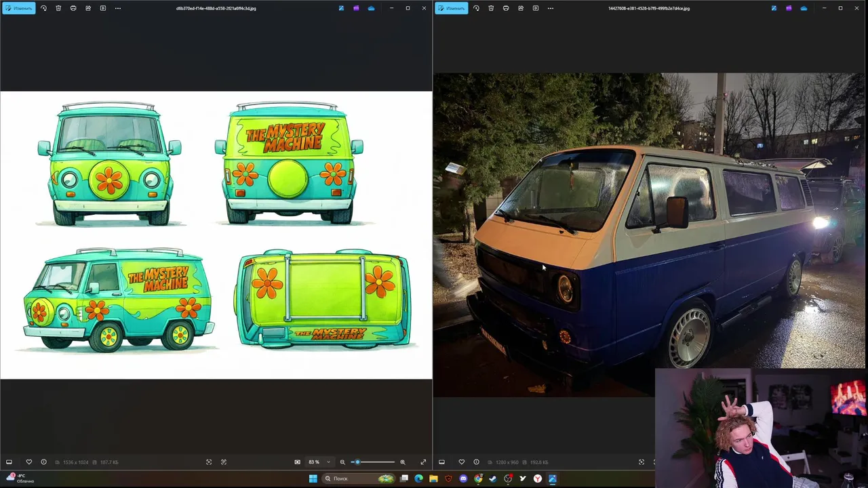The width and height of the screenshot is (868, 488).
Task: Adjust zoom slider in left window
Action: click(x=373, y=462)
